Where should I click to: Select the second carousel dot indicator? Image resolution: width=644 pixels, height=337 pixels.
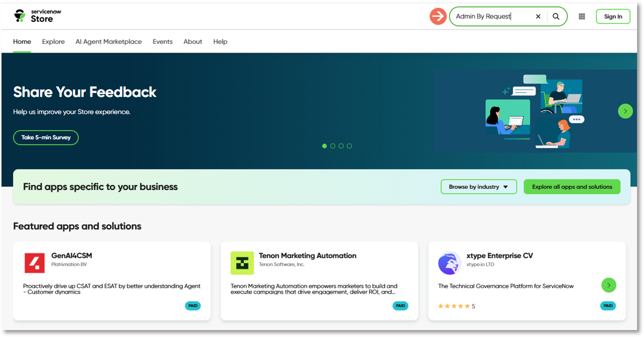(333, 146)
